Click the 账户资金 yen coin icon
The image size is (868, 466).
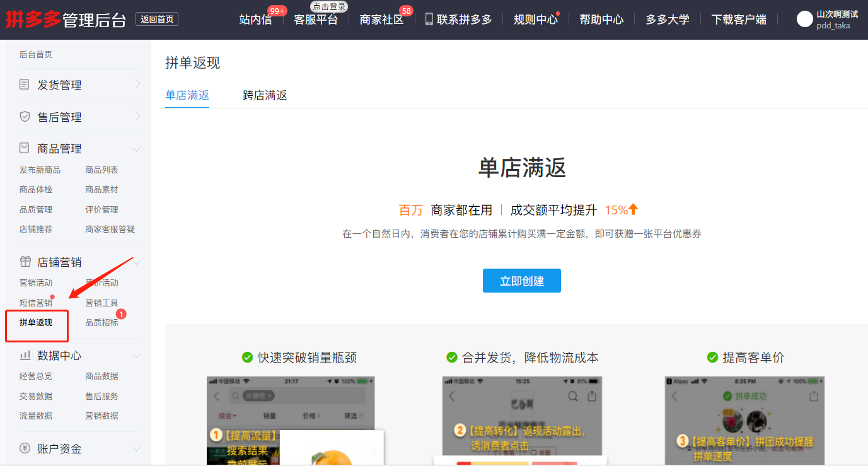[25, 448]
